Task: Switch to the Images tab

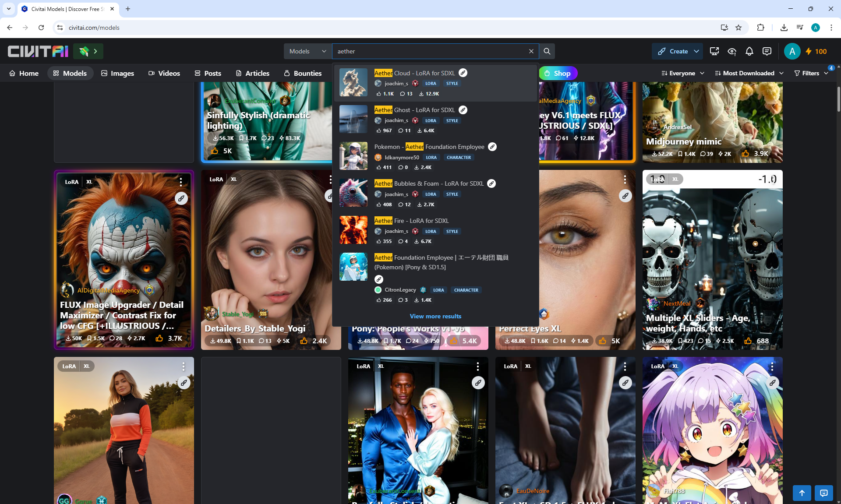Action: (117, 73)
